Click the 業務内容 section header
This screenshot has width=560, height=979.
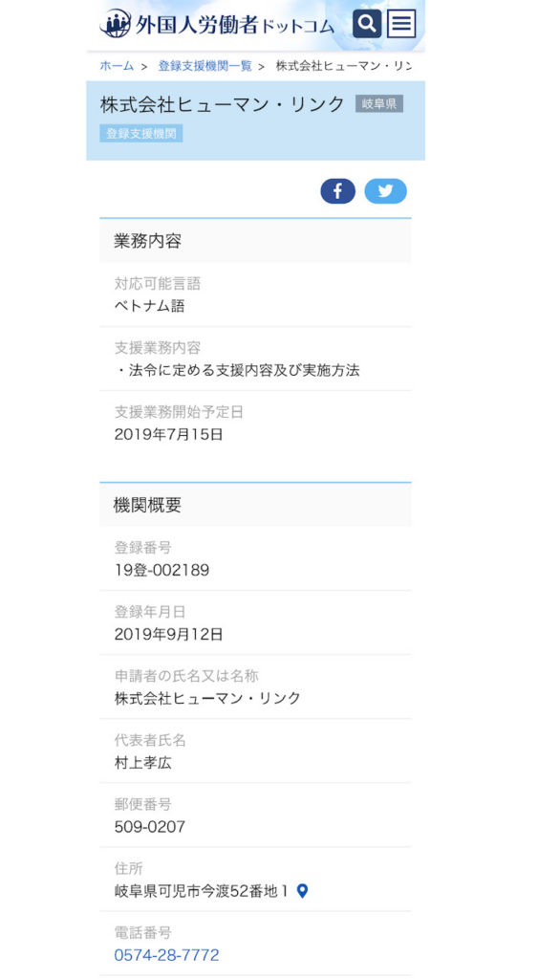tap(255, 241)
